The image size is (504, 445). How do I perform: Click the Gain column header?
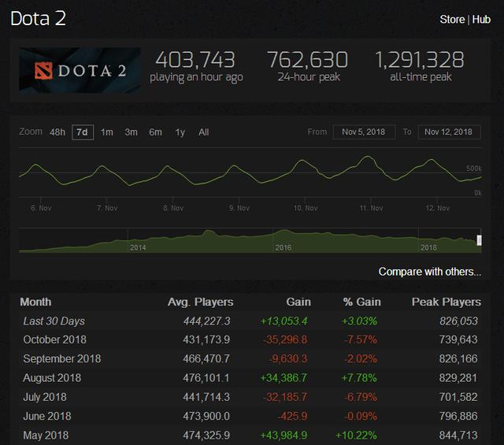click(298, 302)
